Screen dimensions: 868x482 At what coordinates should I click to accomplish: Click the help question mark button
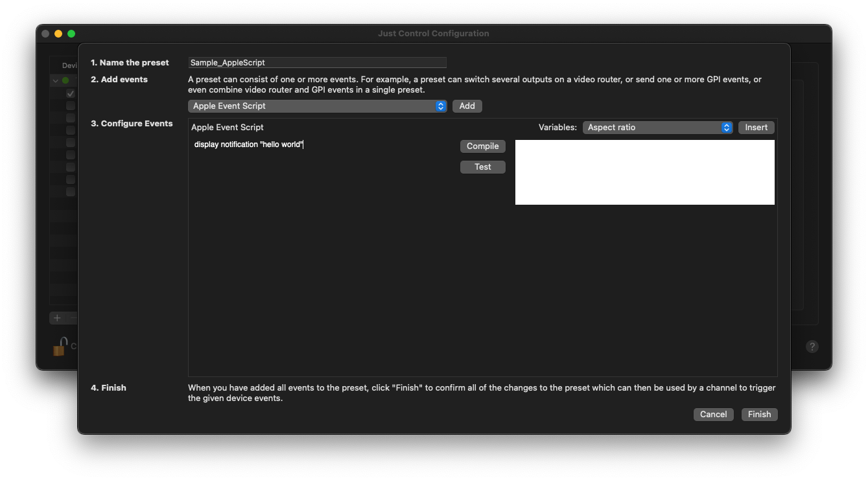pyautogui.click(x=812, y=347)
